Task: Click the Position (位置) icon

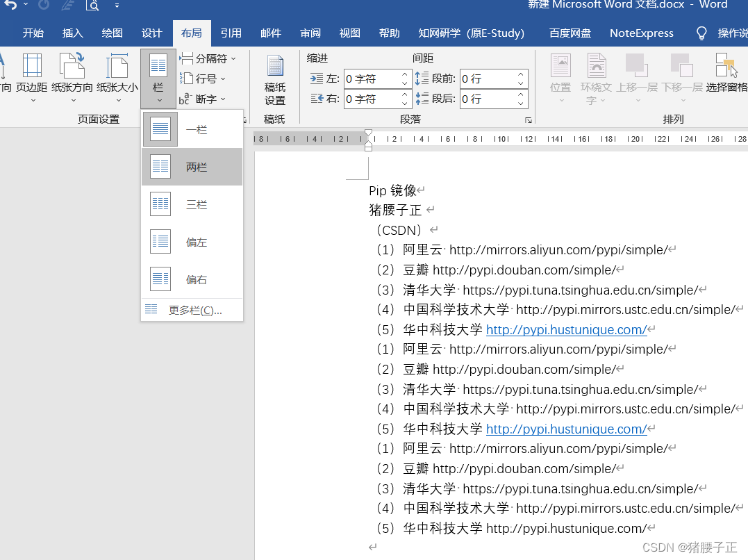Action: coord(560,65)
